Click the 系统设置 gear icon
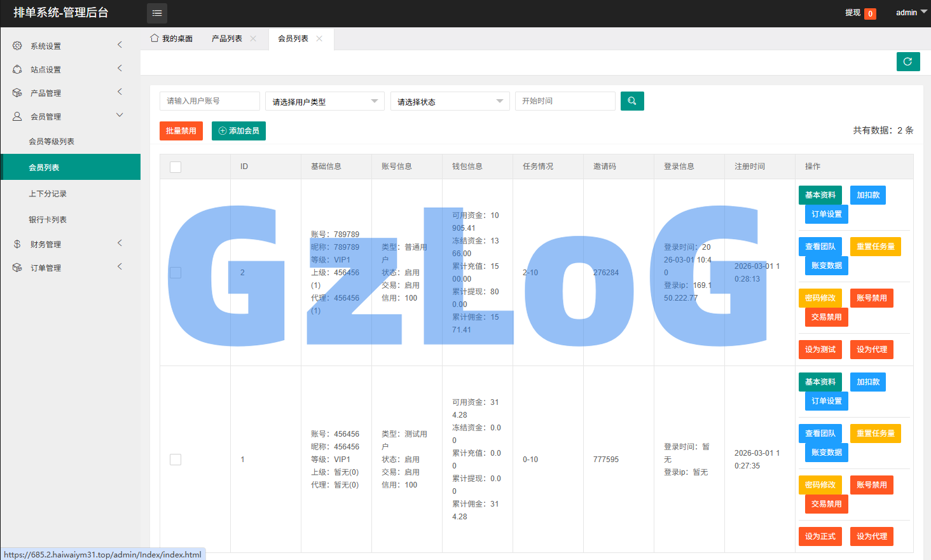This screenshot has width=931, height=560. pyautogui.click(x=17, y=46)
